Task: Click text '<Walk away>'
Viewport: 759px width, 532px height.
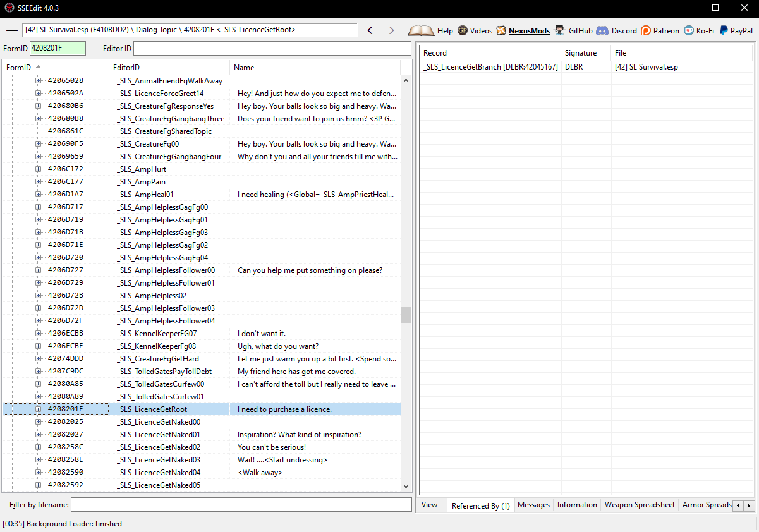Action: click(x=260, y=472)
